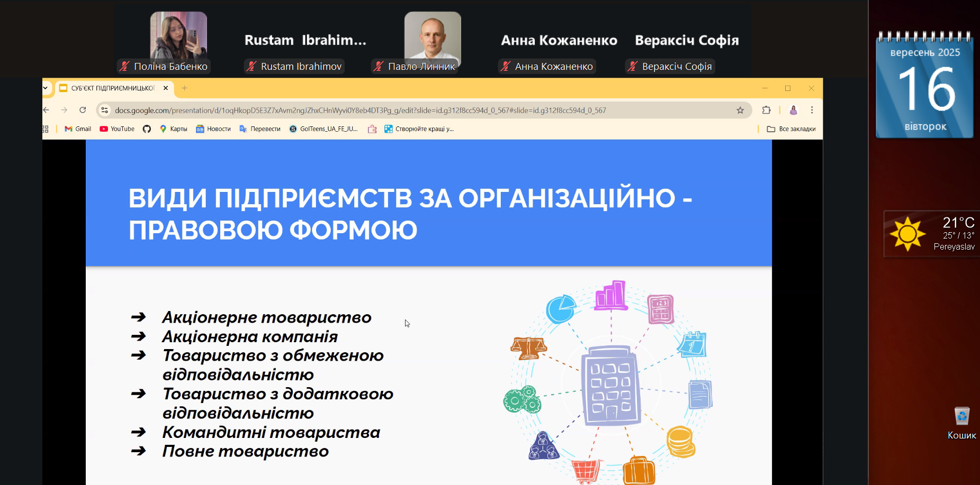
Task: Select the СУБ'ЄКТ ПІДПРИЄМНИЦЬКОЇ tab
Action: pyautogui.click(x=111, y=88)
